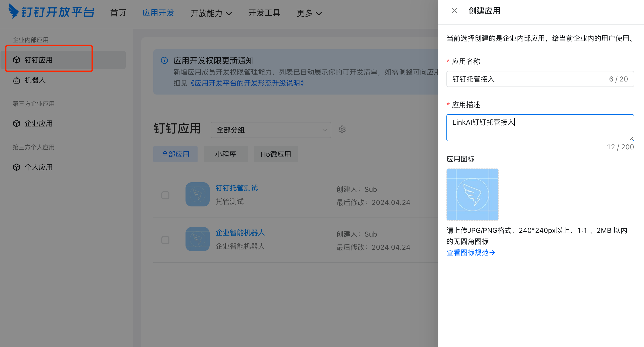644x347 pixels.
Task: Click the cube icon beside 个人应用
Action: coord(17,167)
